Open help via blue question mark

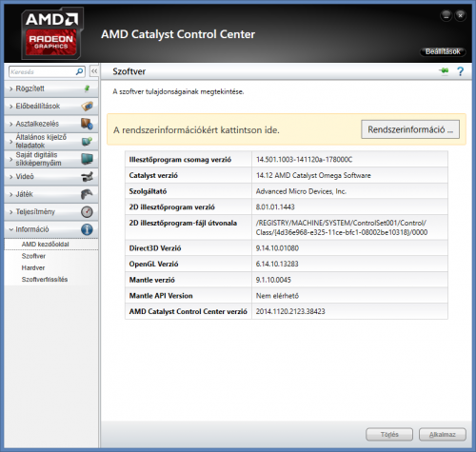pos(460,71)
